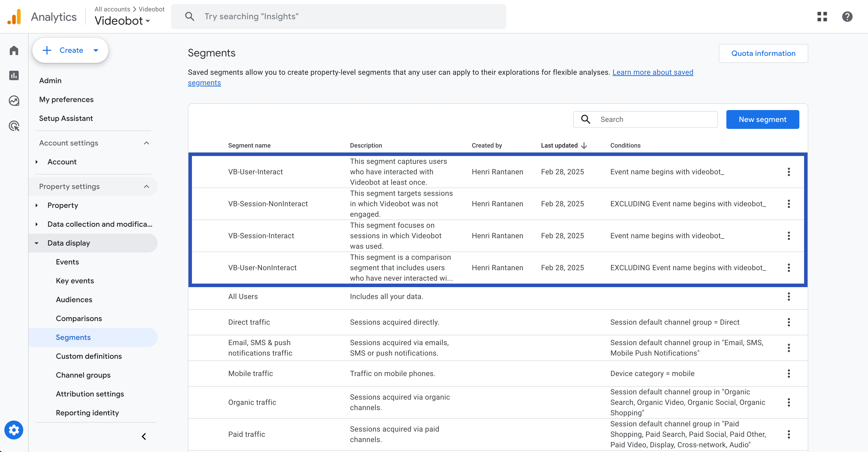Click the New segment button
The width and height of the screenshot is (868, 452).
pos(762,119)
